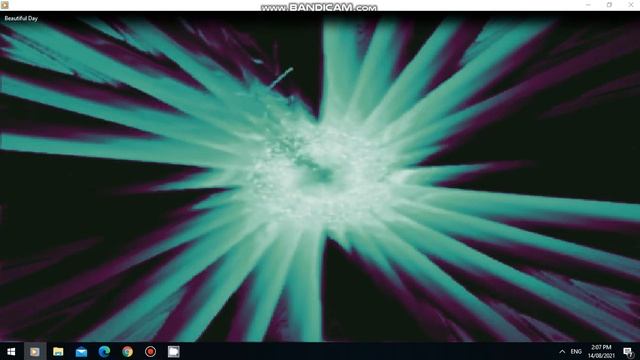Open Microsoft Edge from the taskbar
Screen dimensions: 640x360
coord(104,351)
